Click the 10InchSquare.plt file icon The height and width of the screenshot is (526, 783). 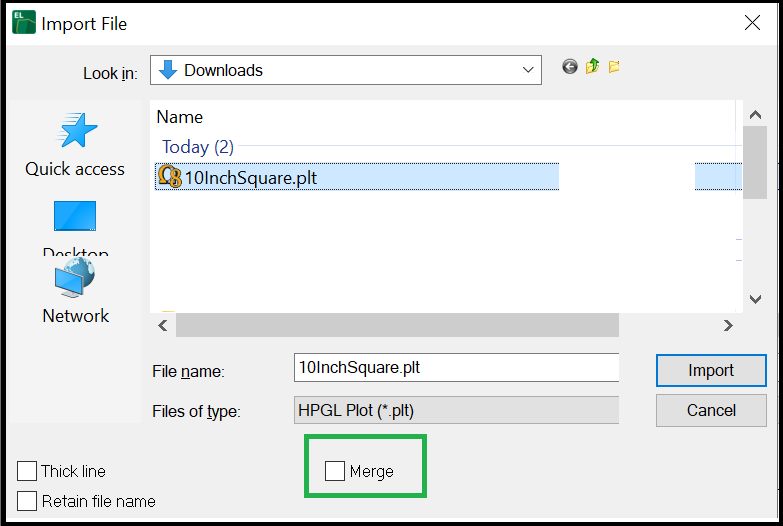click(170, 176)
